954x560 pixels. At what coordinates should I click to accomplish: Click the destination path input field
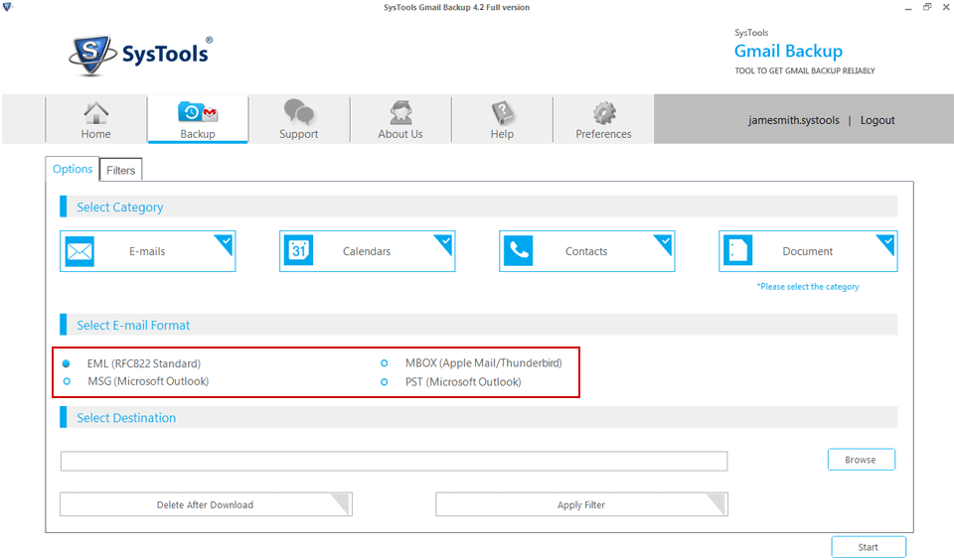coord(394,461)
